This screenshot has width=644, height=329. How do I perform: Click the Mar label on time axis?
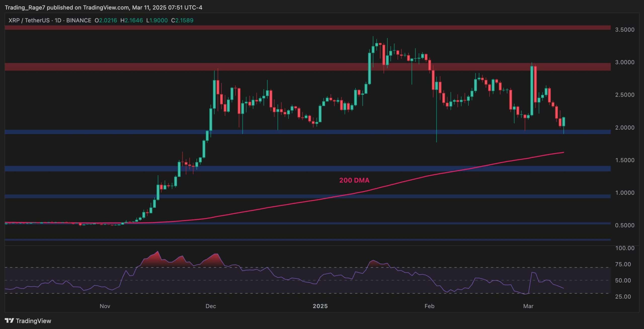click(528, 306)
